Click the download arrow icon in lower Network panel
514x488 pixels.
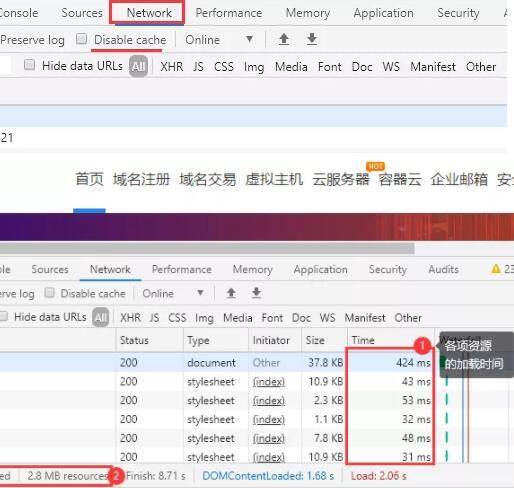256,293
